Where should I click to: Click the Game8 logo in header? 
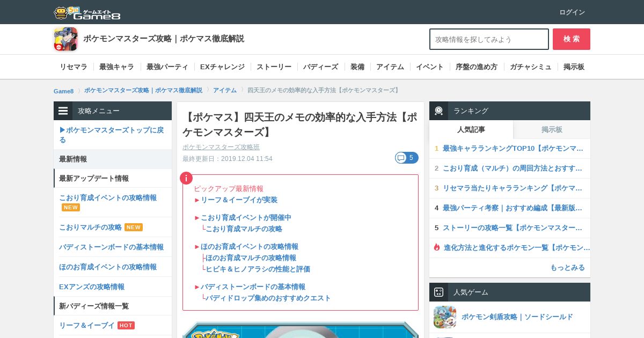pyautogui.click(x=87, y=12)
